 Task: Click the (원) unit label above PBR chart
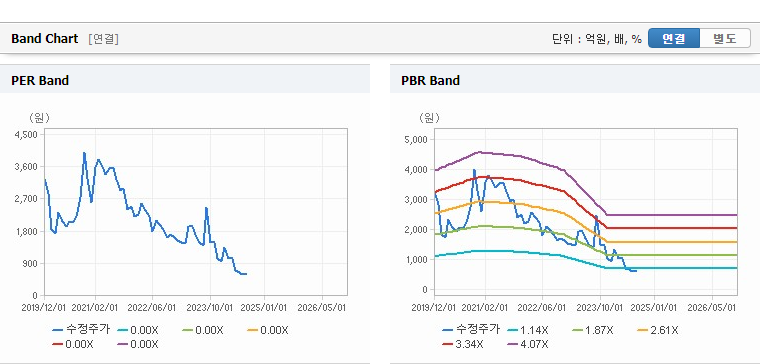(429, 118)
